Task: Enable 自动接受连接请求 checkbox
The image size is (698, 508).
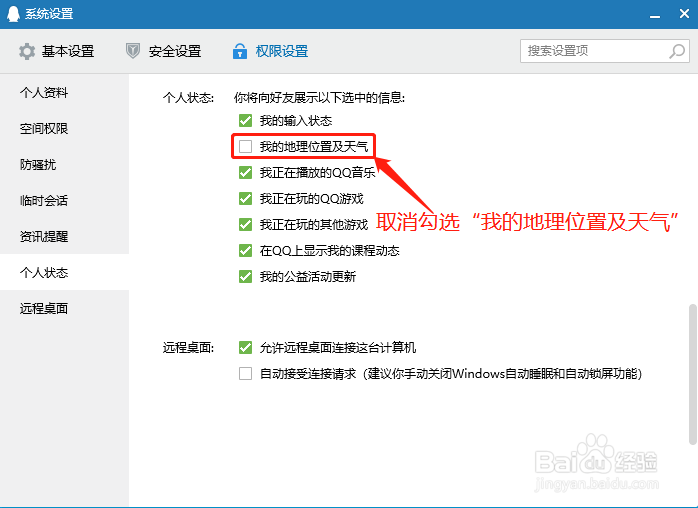Action: tap(245, 373)
